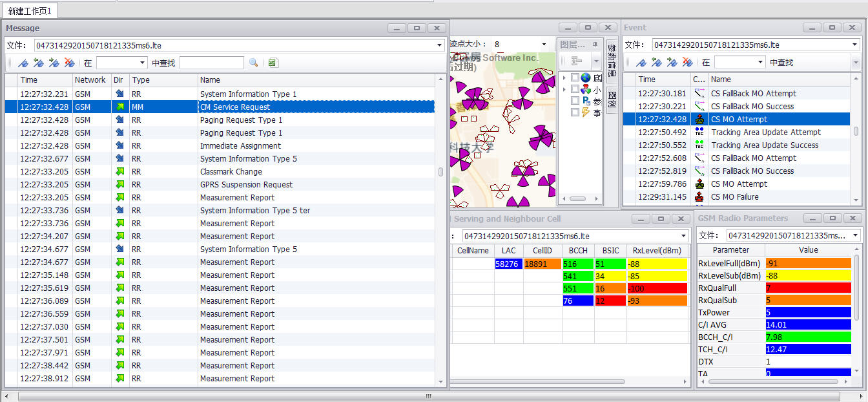Click direction arrow icon of CM Service Request row

[119, 107]
